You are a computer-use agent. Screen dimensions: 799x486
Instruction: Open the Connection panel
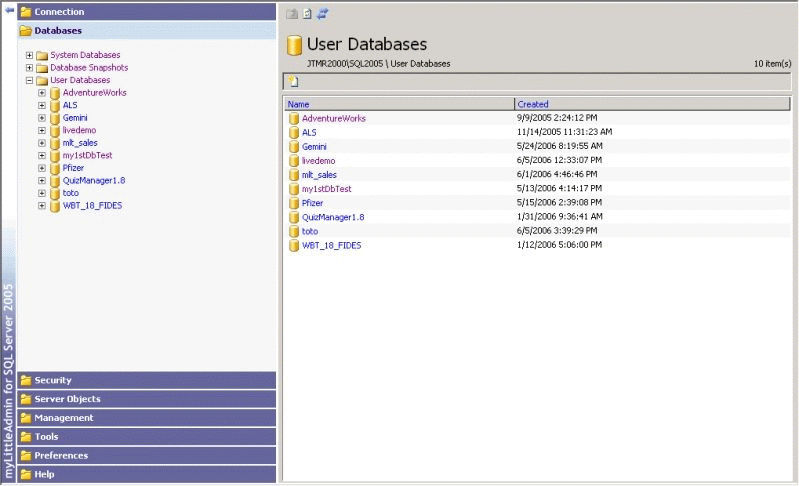[x=147, y=12]
